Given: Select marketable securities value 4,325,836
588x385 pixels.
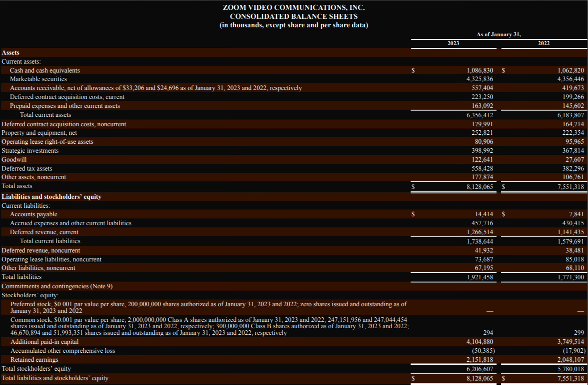Looking at the screenshot, I should [480, 79].
